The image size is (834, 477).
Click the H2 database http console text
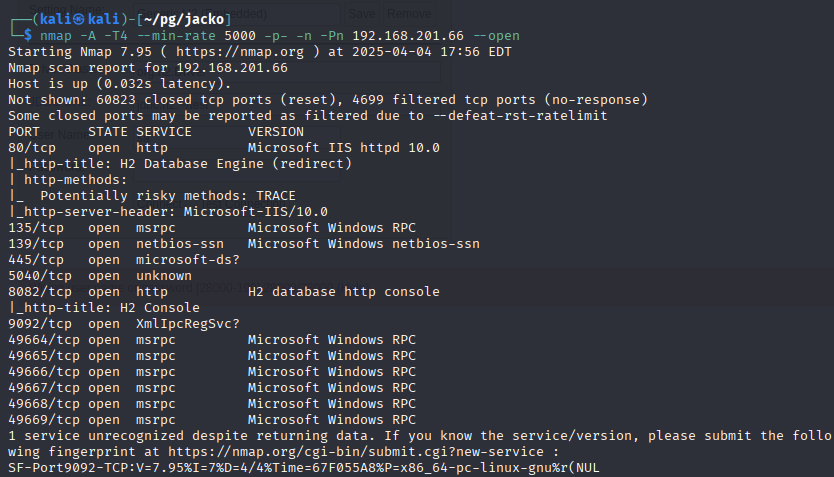(343, 292)
